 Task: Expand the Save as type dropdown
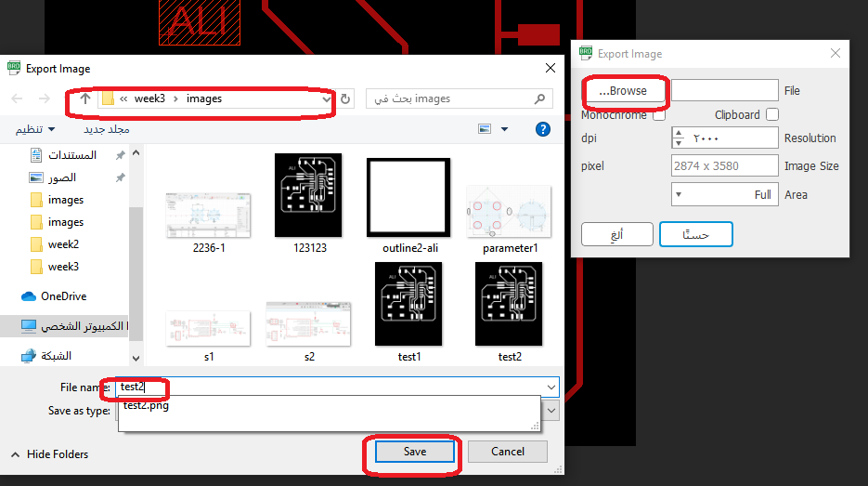pos(551,411)
